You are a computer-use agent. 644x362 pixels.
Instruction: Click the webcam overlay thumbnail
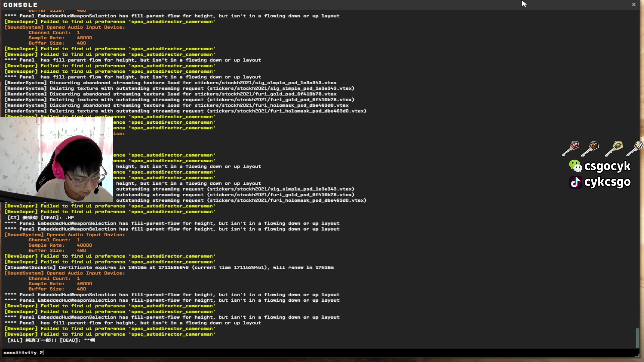[x=56, y=159]
